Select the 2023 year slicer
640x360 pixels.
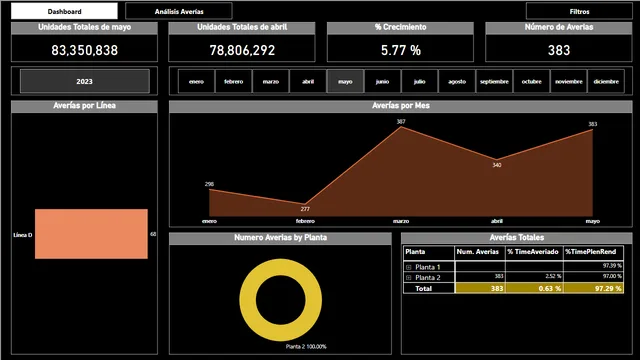coord(84,81)
